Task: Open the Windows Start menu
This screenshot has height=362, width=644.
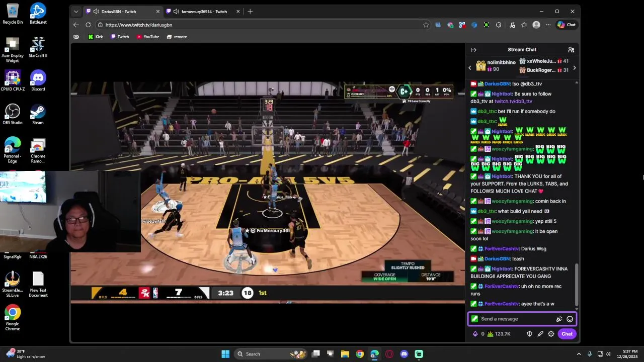Action: pyautogui.click(x=225, y=354)
